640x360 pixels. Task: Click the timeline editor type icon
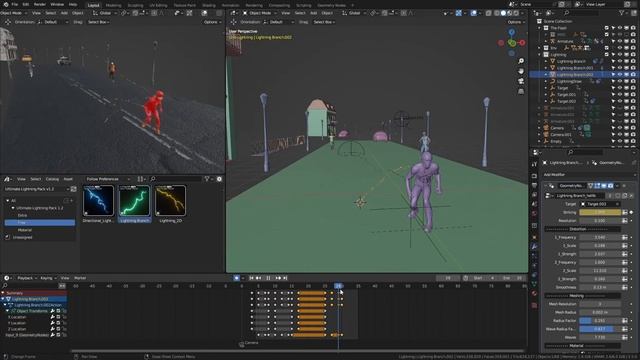coord(7,278)
